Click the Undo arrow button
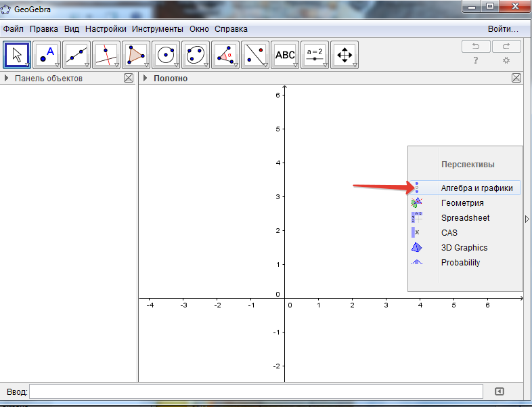The image size is (532, 407). pyautogui.click(x=476, y=46)
